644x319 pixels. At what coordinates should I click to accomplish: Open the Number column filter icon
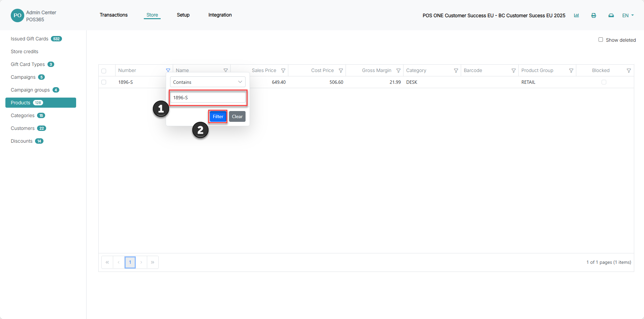[x=168, y=70]
